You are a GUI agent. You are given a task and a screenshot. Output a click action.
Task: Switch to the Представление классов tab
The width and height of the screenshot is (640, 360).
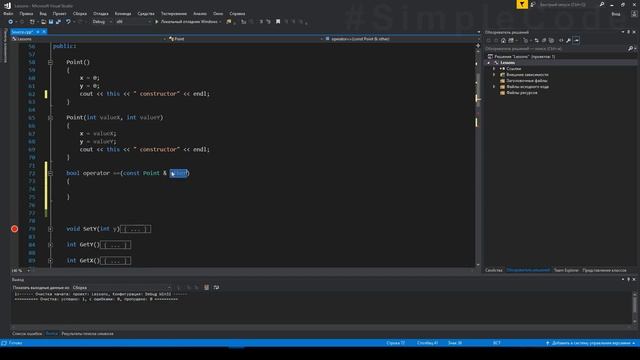604,270
